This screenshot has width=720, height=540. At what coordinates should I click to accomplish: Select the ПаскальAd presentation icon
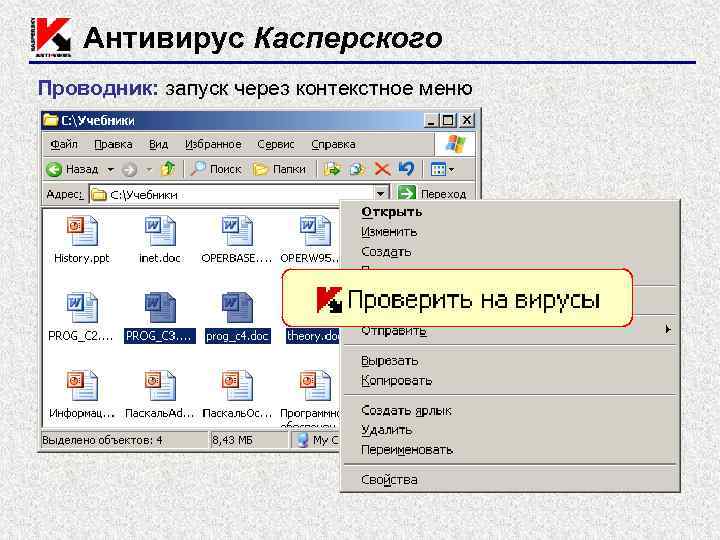[159, 385]
